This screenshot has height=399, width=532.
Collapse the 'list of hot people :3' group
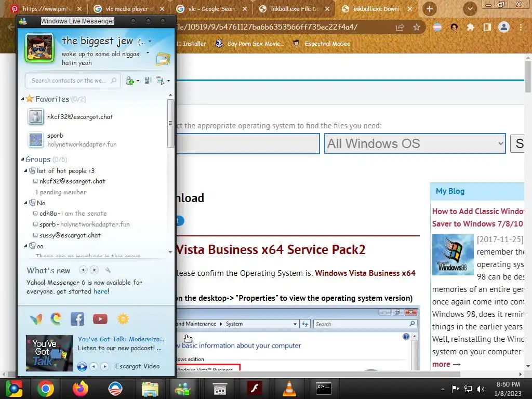[25, 170]
